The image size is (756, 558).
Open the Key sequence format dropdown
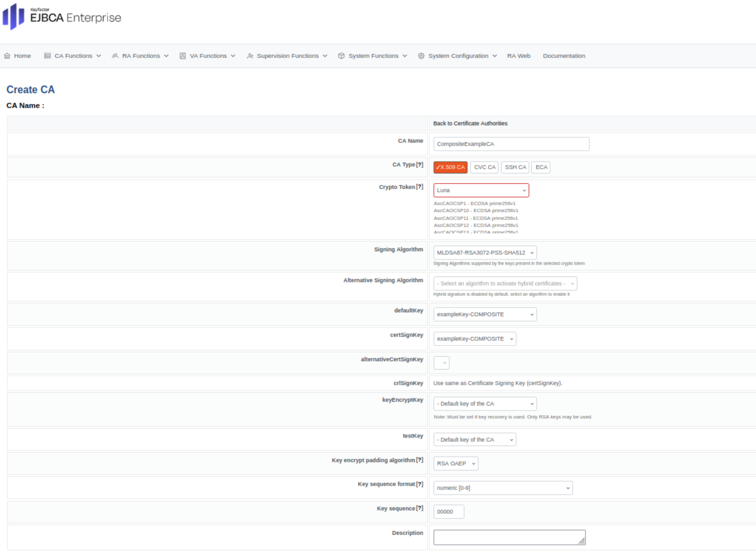(x=503, y=488)
